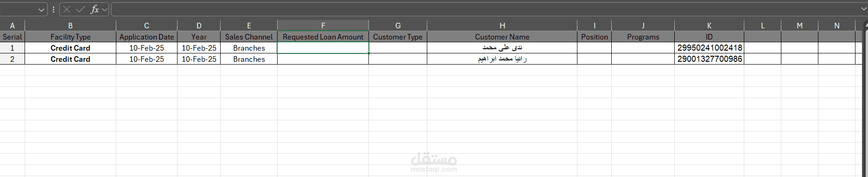Open the Name Box dropdown arrow

42,9
